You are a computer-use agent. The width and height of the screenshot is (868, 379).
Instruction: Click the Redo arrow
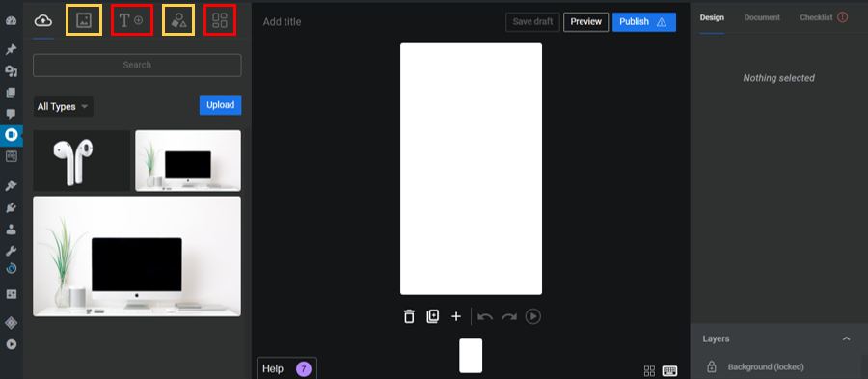[508, 316]
